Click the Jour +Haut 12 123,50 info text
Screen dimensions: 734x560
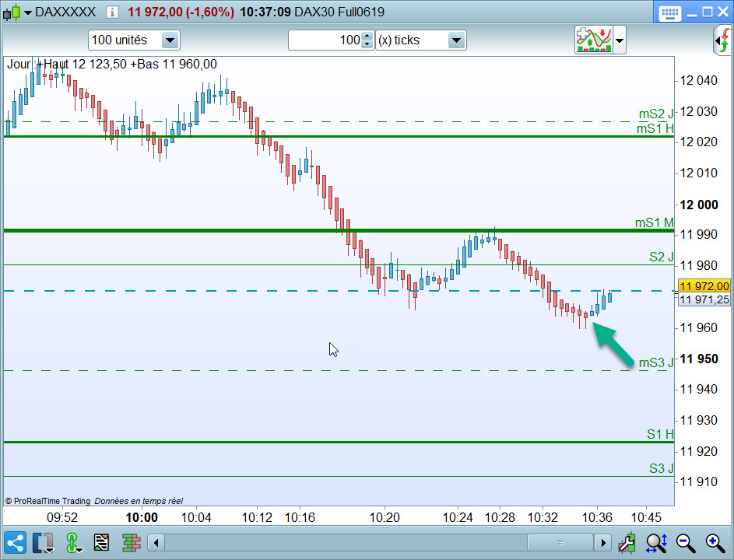[x=112, y=64]
